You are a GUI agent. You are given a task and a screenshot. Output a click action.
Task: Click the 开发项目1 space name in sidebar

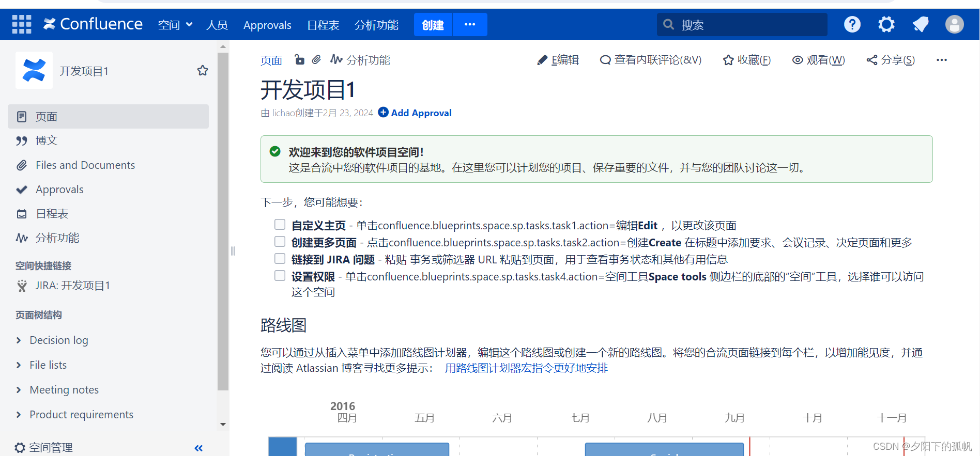click(84, 71)
